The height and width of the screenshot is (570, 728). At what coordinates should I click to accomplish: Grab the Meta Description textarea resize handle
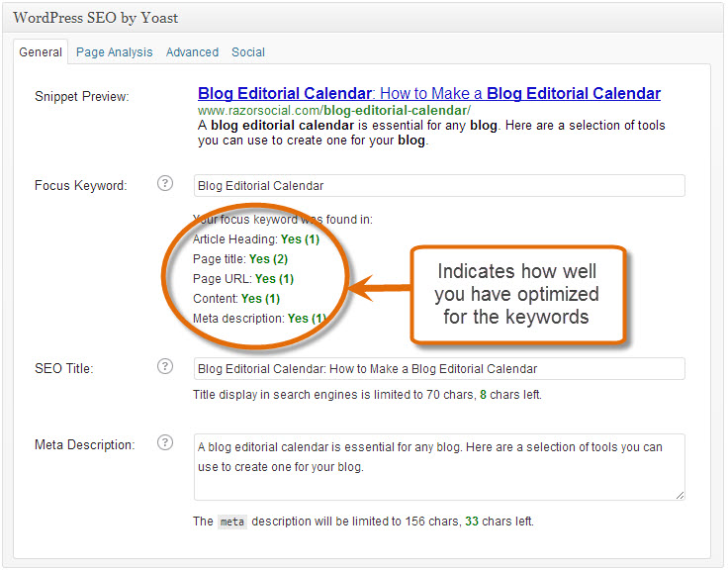(680, 495)
